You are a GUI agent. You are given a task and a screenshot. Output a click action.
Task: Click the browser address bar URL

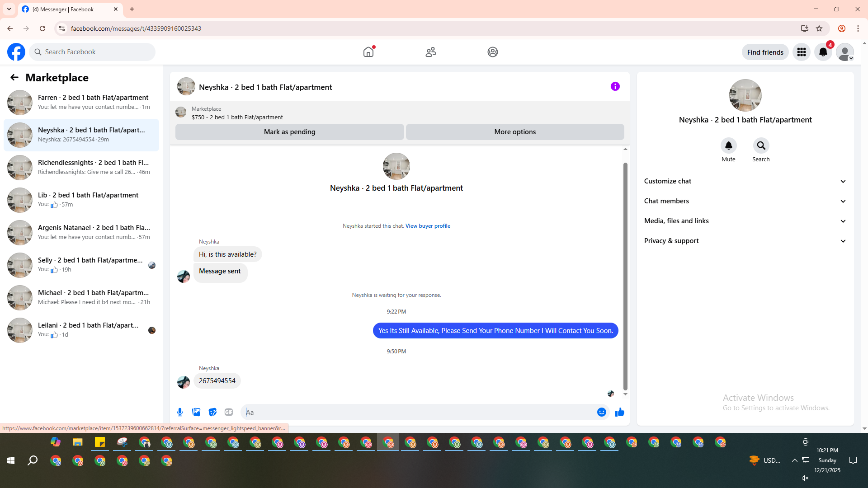click(136, 28)
